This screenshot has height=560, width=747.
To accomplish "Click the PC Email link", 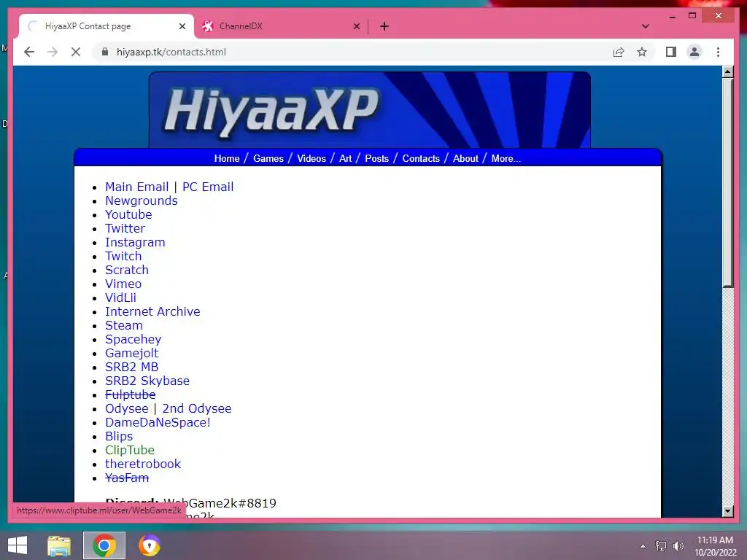I will point(208,187).
